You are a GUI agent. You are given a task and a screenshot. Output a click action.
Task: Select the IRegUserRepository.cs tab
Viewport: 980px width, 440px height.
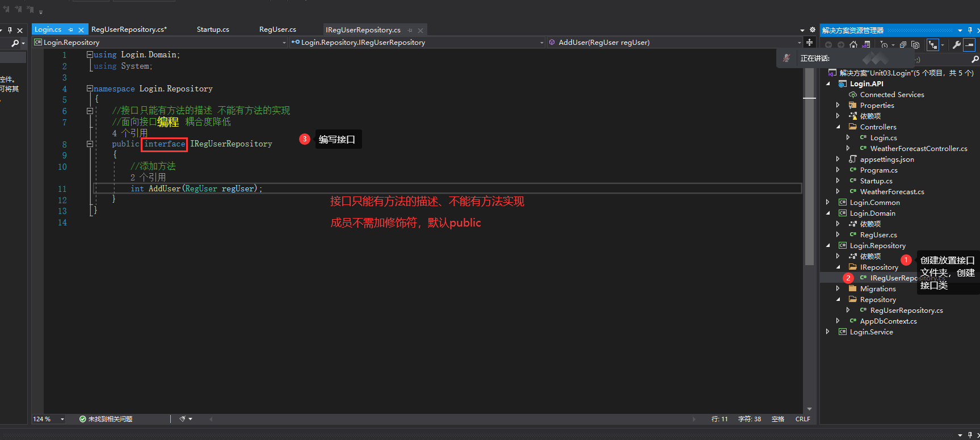pyautogui.click(x=363, y=30)
